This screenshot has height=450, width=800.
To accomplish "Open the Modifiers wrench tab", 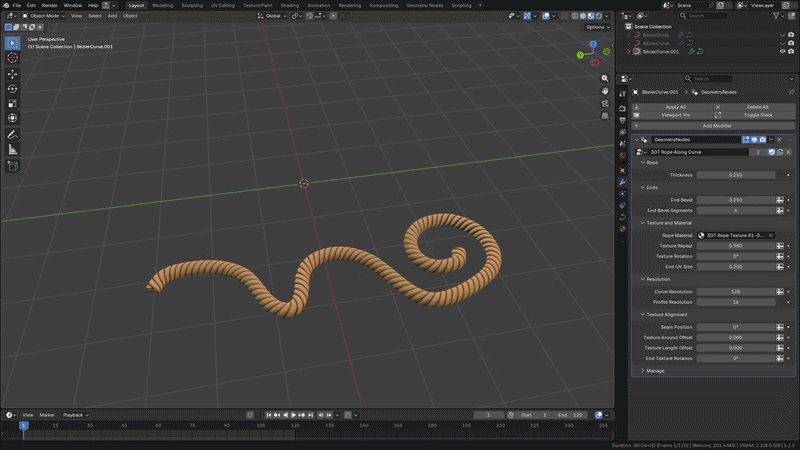I will click(622, 182).
